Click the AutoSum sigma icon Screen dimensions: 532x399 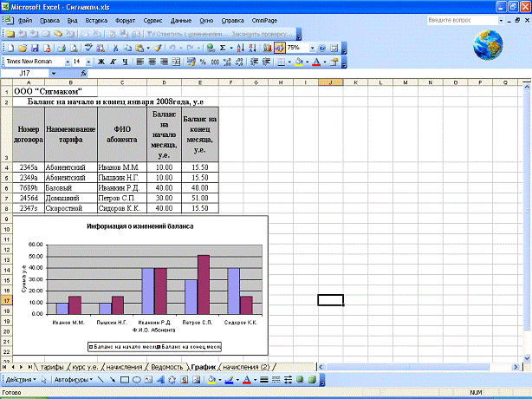224,48
